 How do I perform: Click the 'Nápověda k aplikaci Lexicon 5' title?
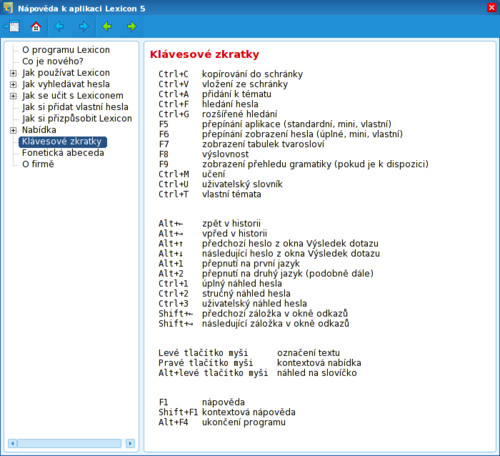81,9
